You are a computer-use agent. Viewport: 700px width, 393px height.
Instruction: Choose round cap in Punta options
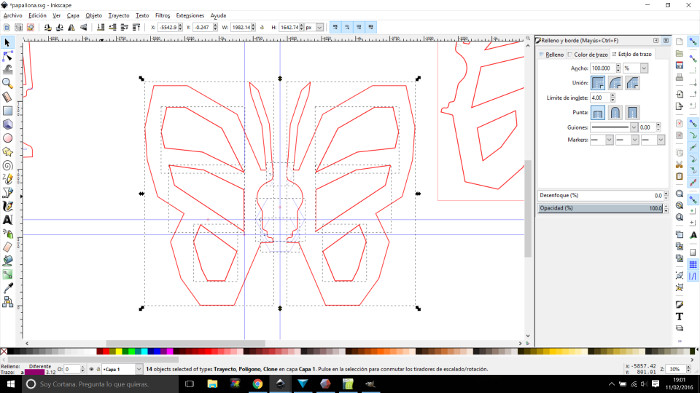point(615,112)
